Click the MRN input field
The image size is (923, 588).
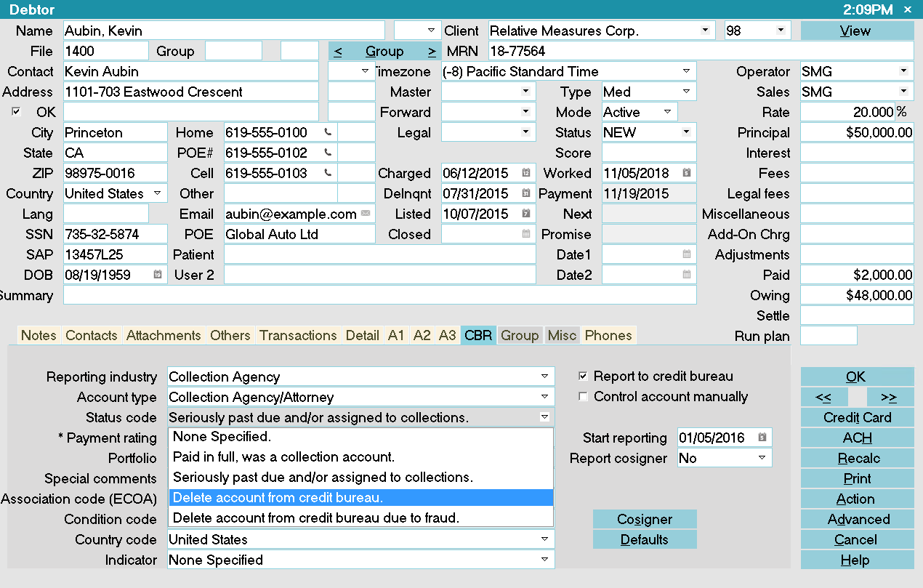(701, 51)
